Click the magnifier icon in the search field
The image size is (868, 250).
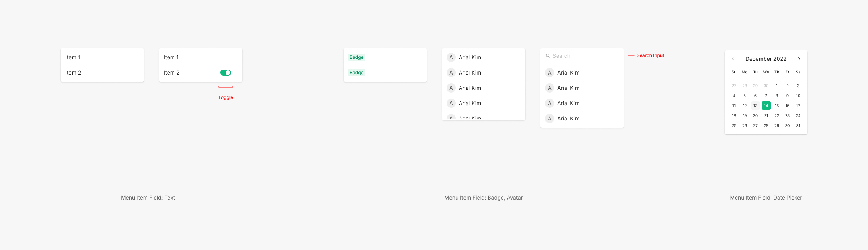[548, 56]
